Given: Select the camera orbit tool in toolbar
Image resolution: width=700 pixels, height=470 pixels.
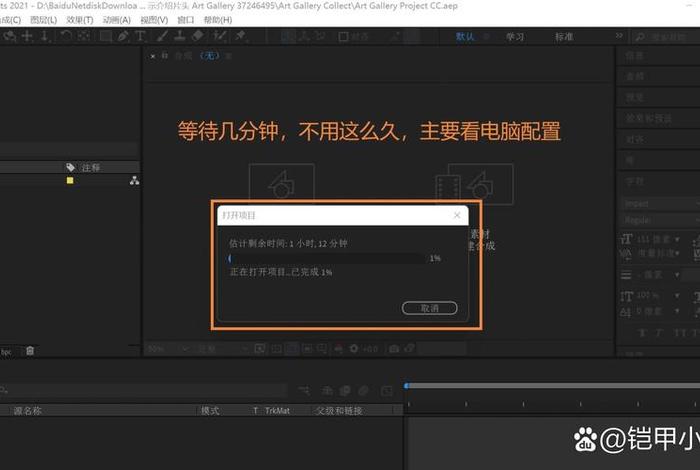Looking at the screenshot, I should click(x=10, y=36).
